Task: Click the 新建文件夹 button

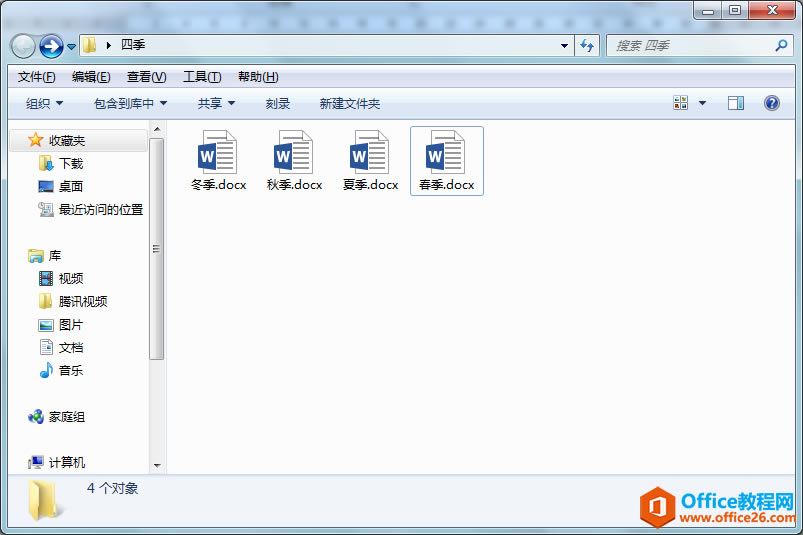Action: pos(350,103)
